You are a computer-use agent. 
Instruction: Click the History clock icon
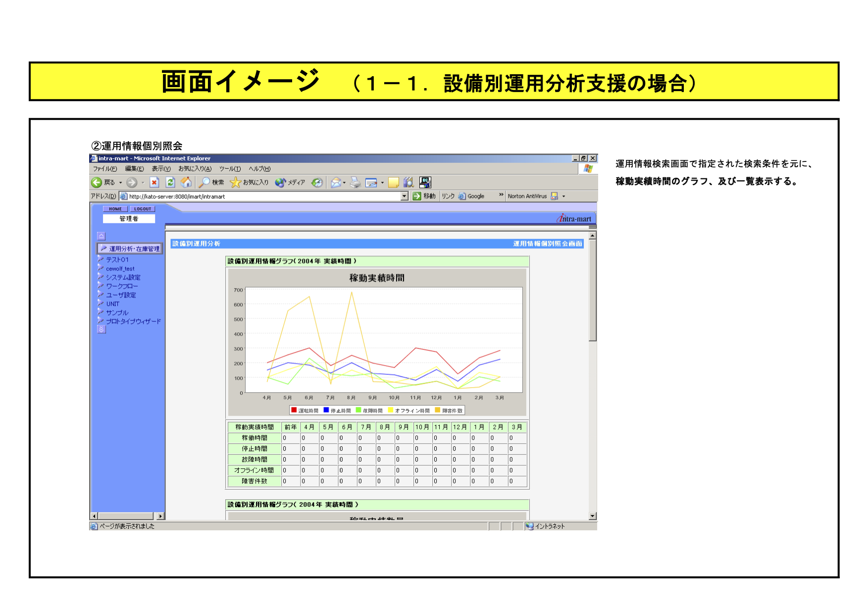pos(317,183)
